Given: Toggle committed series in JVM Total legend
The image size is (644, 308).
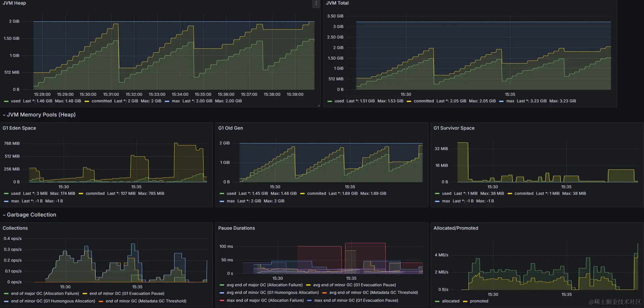Looking at the screenshot, I should (x=424, y=101).
